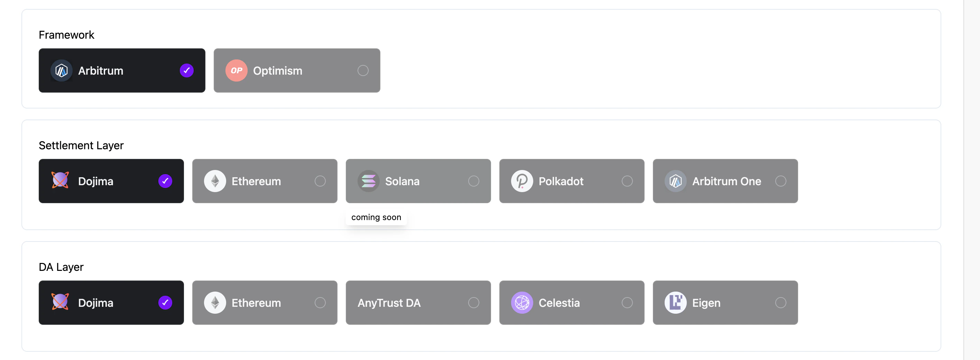Click the Solana card showing coming soon tooltip
The image size is (980, 360).
pos(418,181)
